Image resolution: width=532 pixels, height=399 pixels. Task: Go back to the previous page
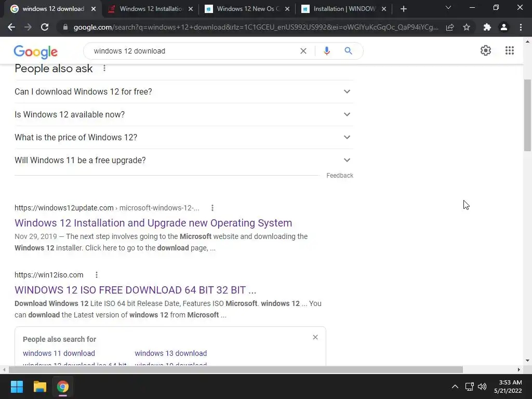click(x=11, y=27)
